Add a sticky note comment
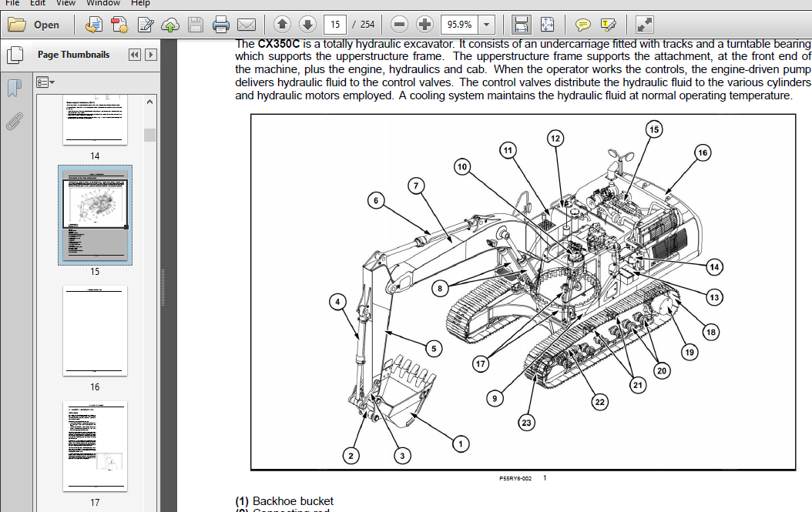Viewport: 812px width, 512px height. (583, 25)
